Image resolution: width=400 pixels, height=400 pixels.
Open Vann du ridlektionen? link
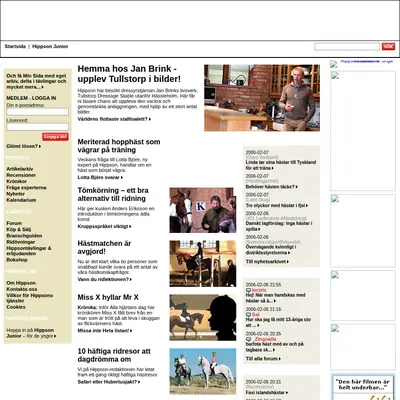click(104, 279)
